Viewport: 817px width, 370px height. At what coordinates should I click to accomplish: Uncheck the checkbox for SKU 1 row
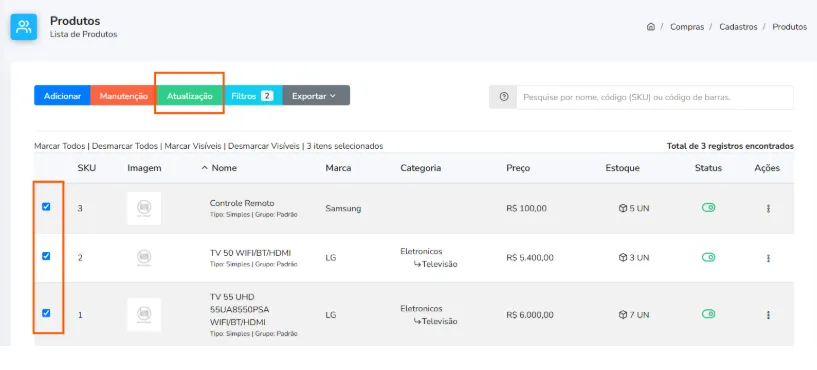[x=46, y=313]
